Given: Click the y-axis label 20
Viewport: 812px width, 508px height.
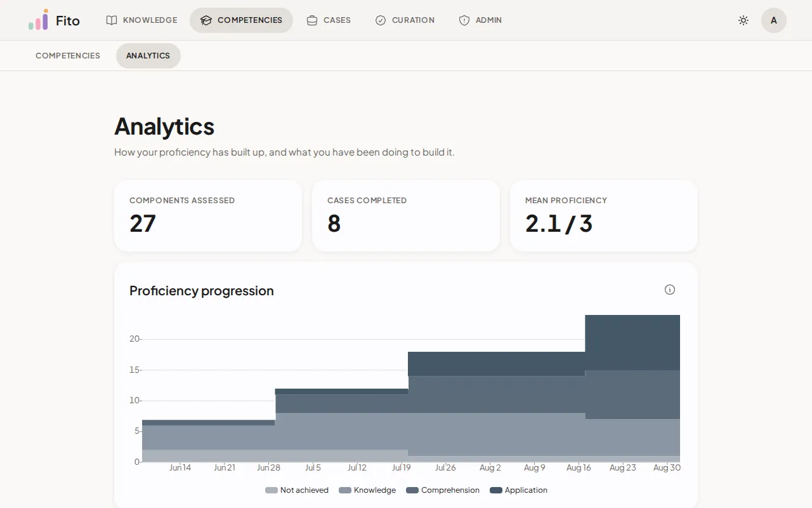Looking at the screenshot, I should pos(134,339).
